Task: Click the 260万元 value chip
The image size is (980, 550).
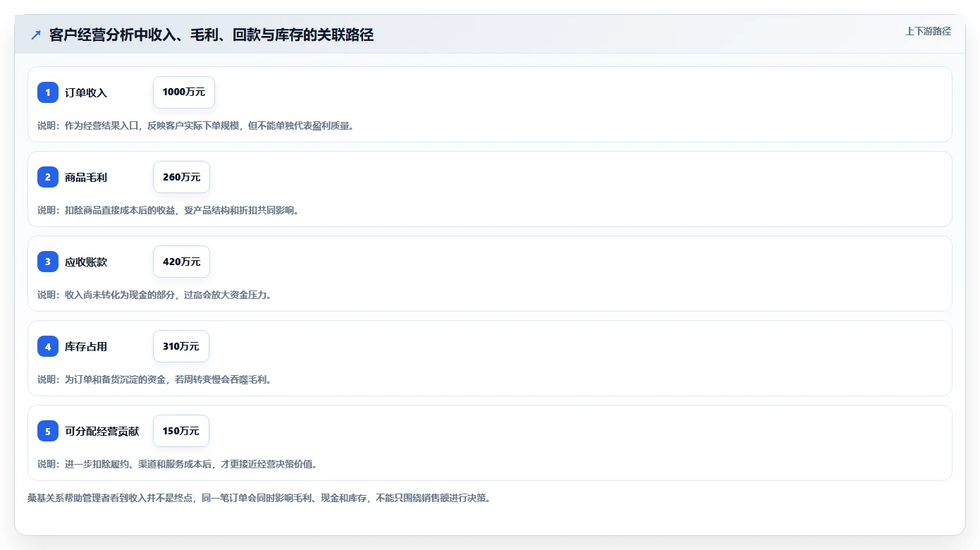Action: click(x=181, y=177)
